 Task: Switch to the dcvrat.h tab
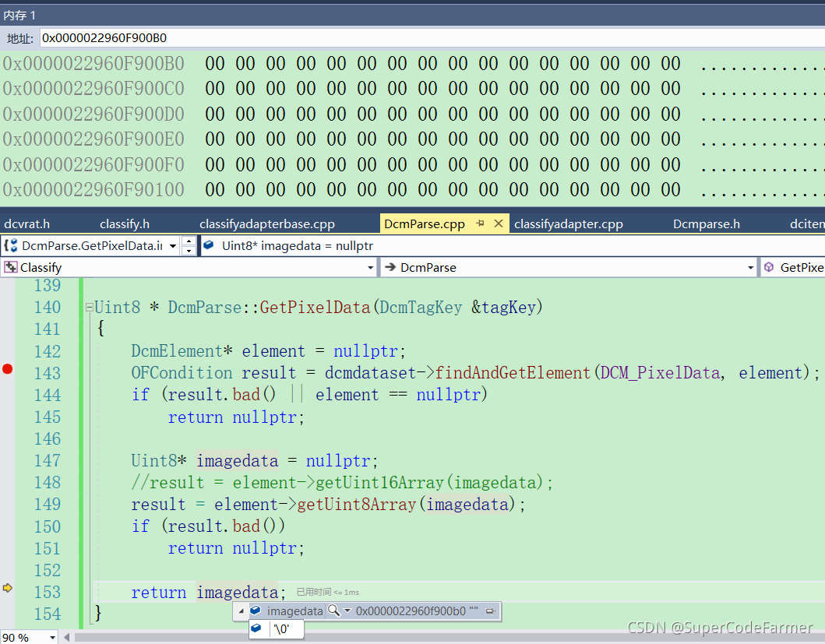click(x=26, y=224)
